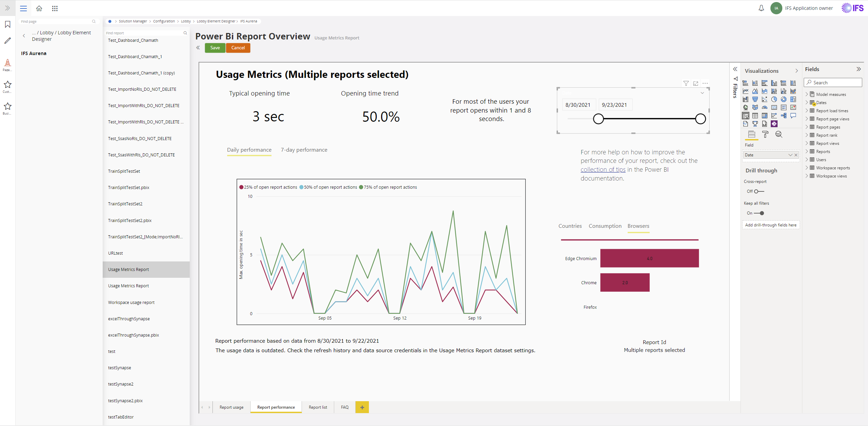
Task: Collapse the Fields pane
Action: [x=858, y=69]
